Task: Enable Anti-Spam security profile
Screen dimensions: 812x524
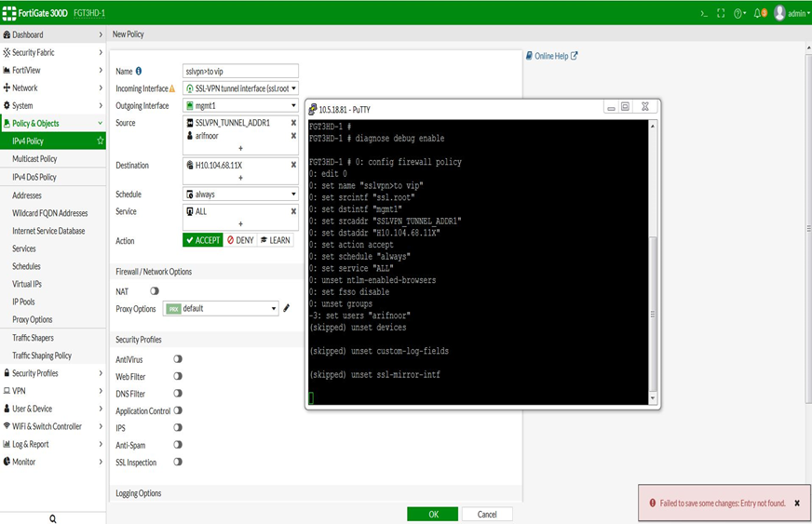Action: tap(178, 444)
